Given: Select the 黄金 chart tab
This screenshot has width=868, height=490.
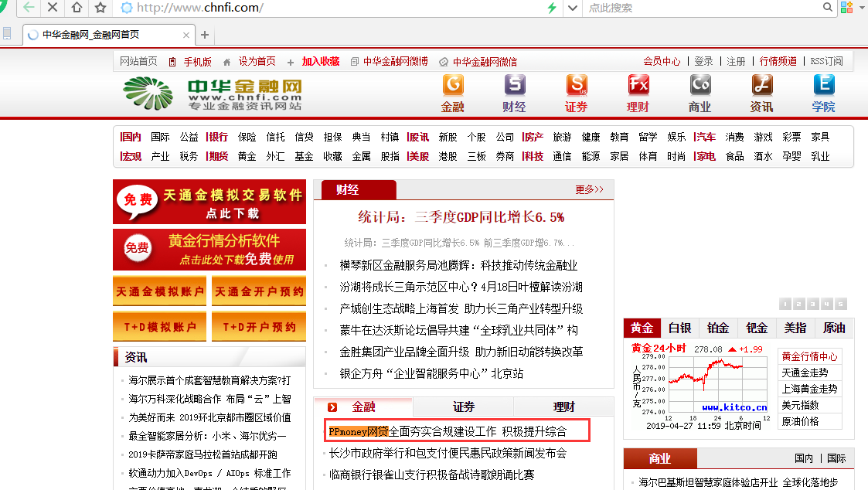Looking at the screenshot, I should coord(642,328).
